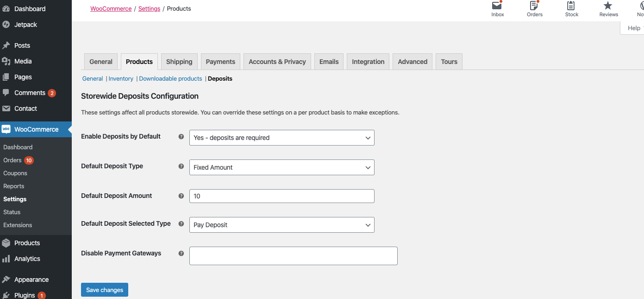Expand the Default Deposit Type dropdown

(x=281, y=167)
